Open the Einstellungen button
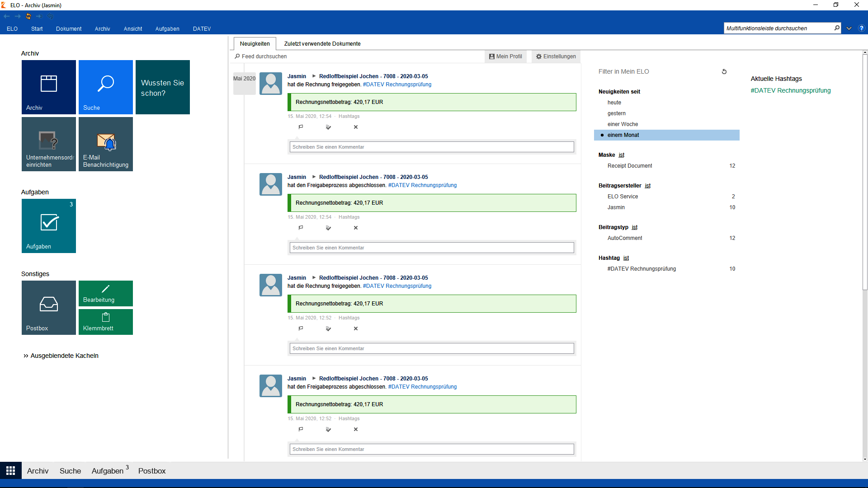 pos(556,56)
